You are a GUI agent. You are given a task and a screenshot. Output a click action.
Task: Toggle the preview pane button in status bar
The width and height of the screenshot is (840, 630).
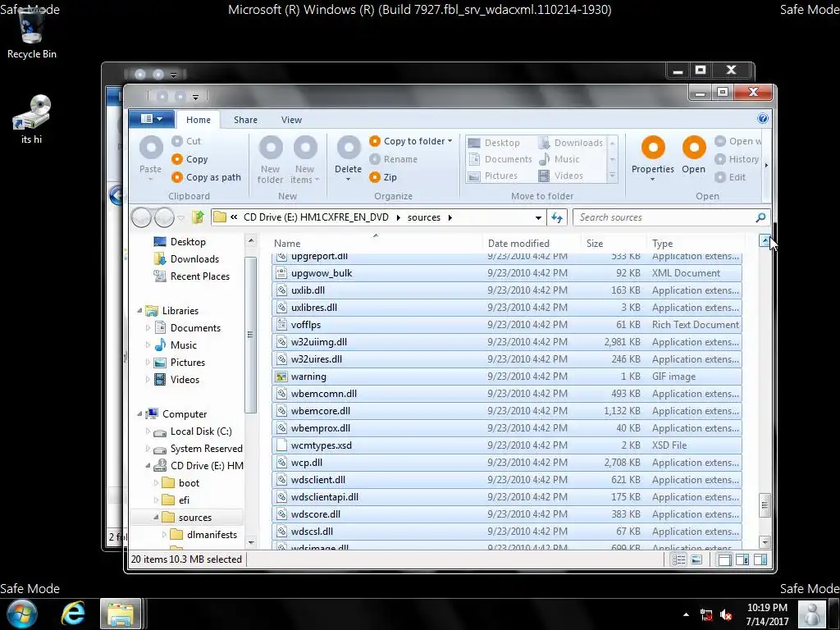(742, 559)
